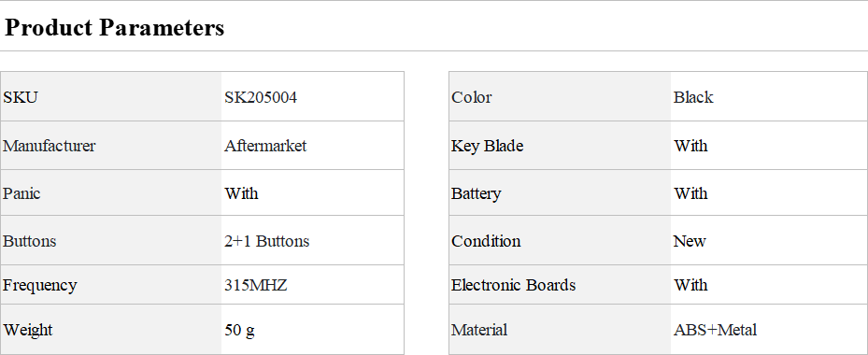868x355 pixels.
Task: Select the Aftermarket manufacturer value
Action: pos(265,146)
